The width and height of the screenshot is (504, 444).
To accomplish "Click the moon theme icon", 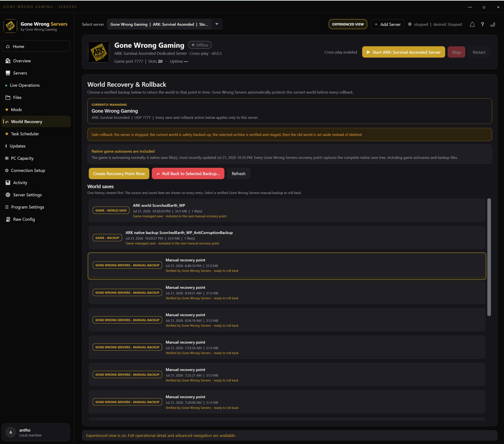I will point(493,24).
